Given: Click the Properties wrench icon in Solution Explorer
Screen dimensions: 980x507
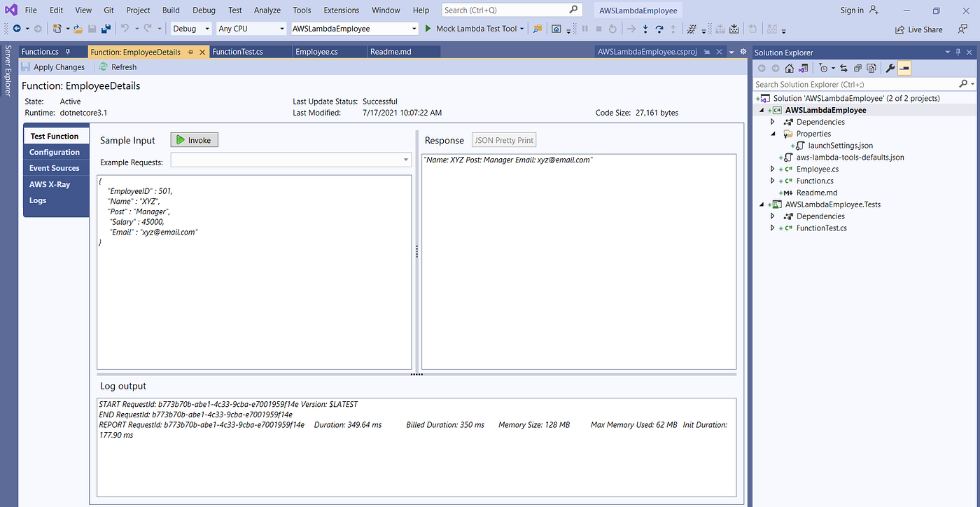Looking at the screenshot, I should (x=890, y=68).
